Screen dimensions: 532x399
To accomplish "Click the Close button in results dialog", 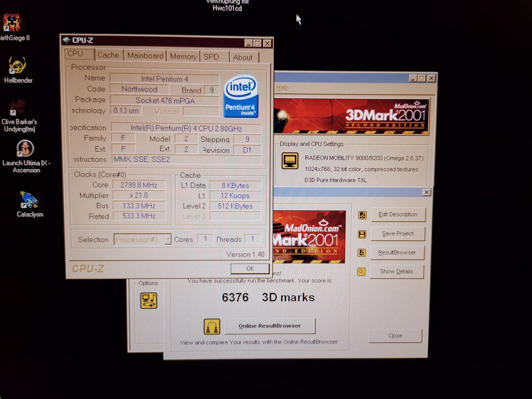I will [x=395, y=336].
